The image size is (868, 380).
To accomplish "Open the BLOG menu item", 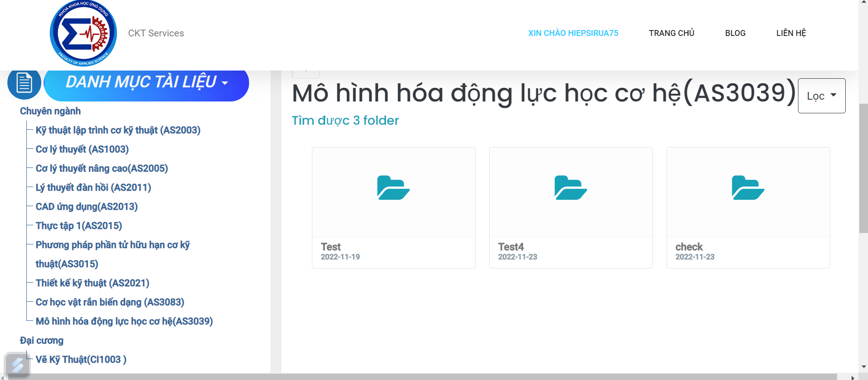I will (735, 33).
